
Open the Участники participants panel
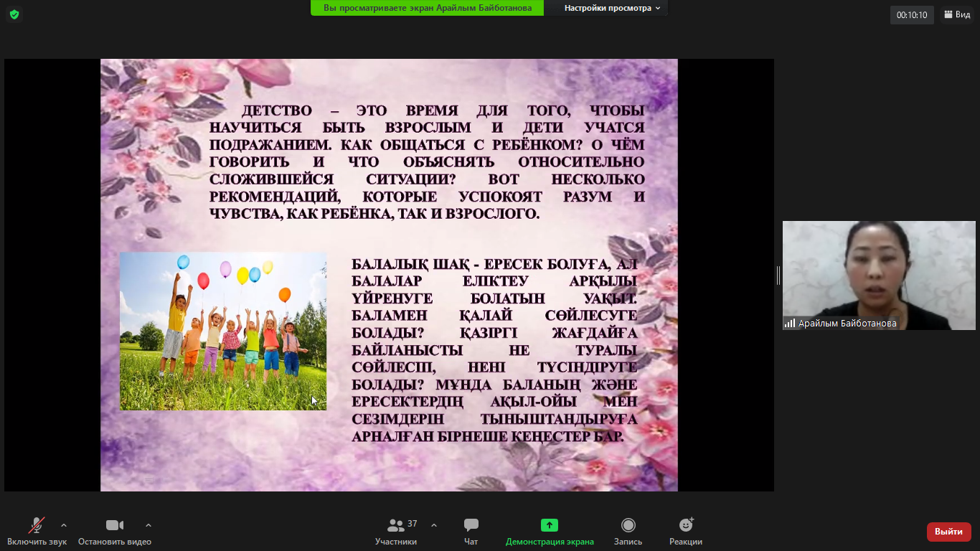pos(396,532)
